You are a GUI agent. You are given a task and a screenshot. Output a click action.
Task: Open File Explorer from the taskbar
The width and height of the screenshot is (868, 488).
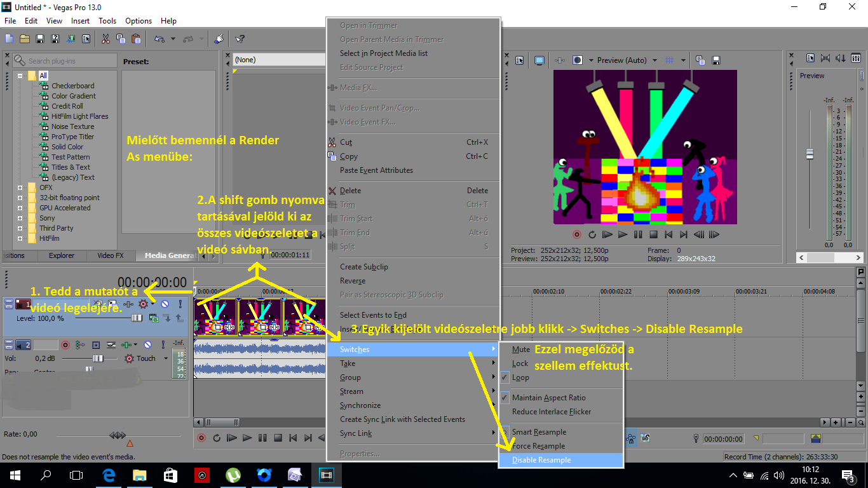tap(139, 475)
